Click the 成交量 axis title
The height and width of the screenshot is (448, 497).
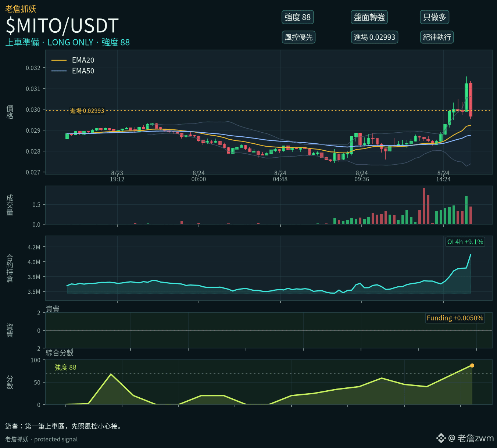[10, 205]
